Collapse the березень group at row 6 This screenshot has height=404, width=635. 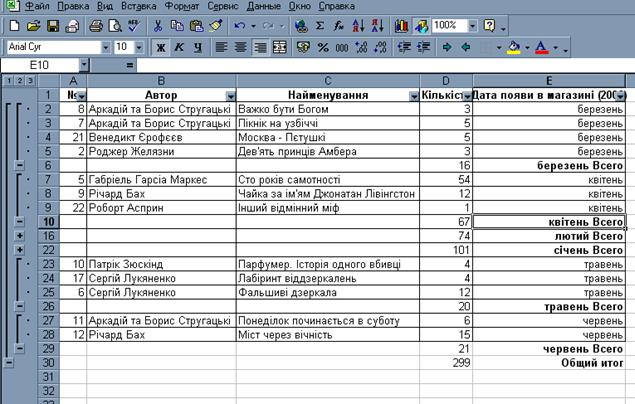point(19,165)
